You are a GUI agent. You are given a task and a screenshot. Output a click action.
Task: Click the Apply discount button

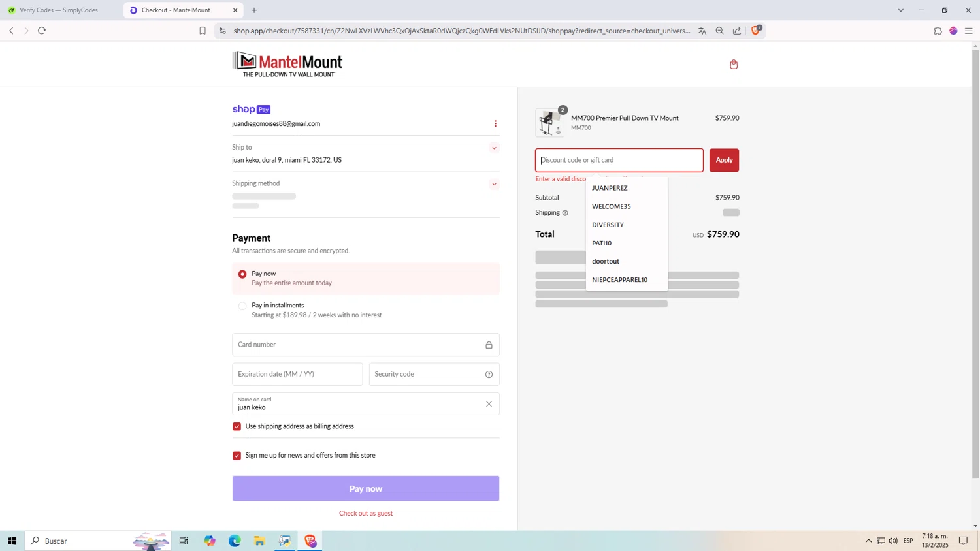(x=724, y=160)
